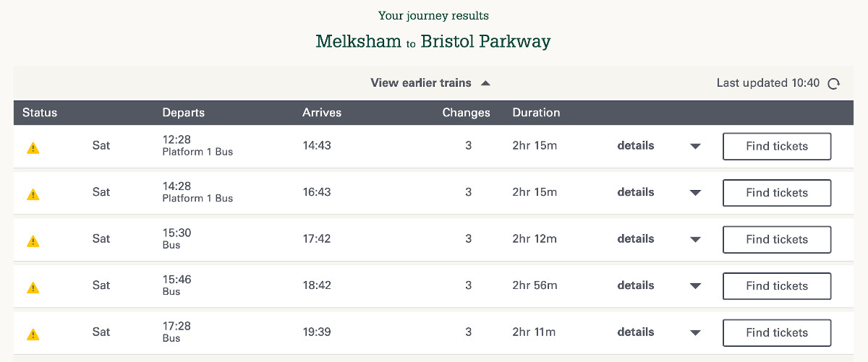Image resolution: width=868 pixels, height=362 pixels.
Task: Expand details arrow for 17:28 journey
Action: coord(695,333)
